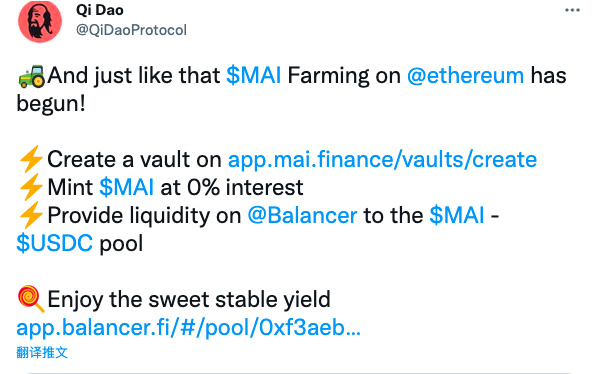Click the $MAI cashtag before the dash
The height and width of the screenshot is (374, 594).
[457, 215]
